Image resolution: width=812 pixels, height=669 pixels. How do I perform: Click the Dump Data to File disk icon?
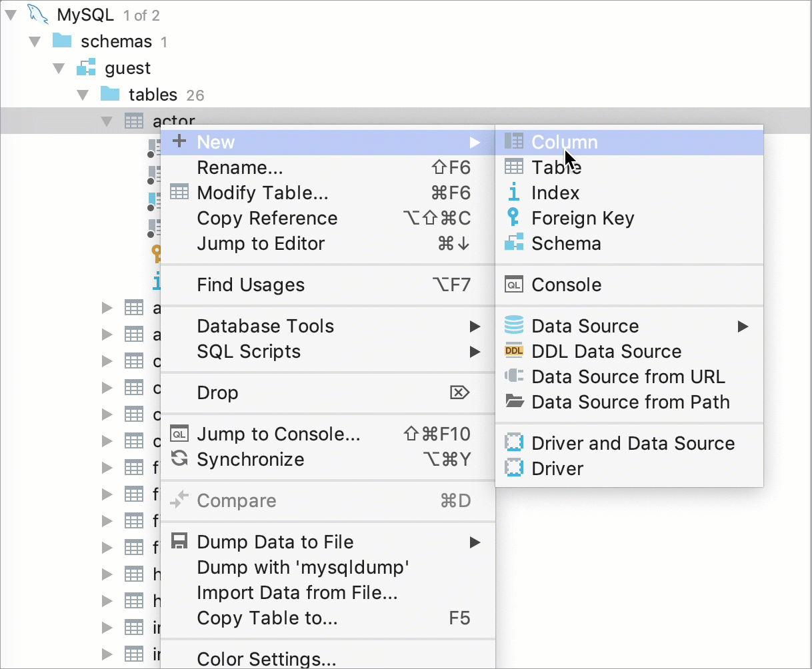[179, 541]
